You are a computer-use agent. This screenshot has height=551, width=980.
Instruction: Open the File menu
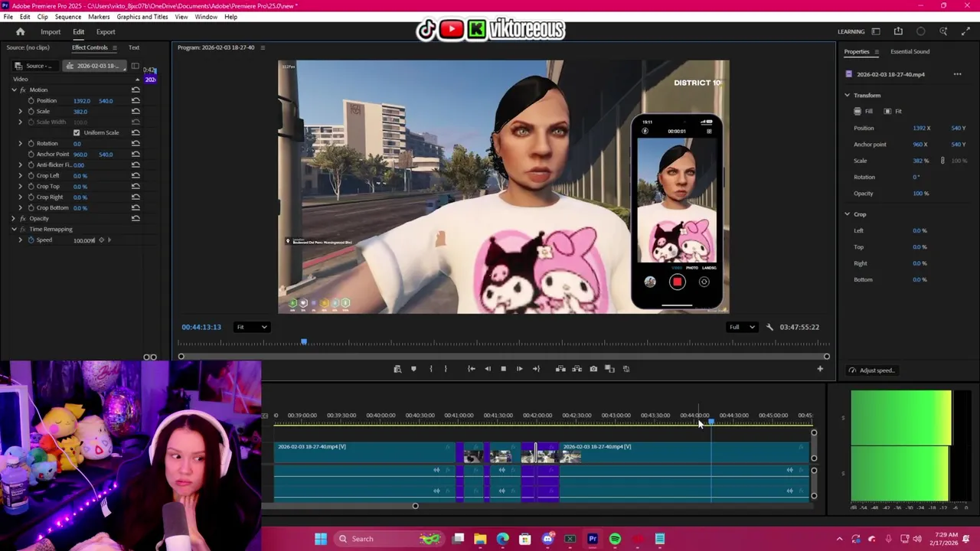(x=8, y=17)
